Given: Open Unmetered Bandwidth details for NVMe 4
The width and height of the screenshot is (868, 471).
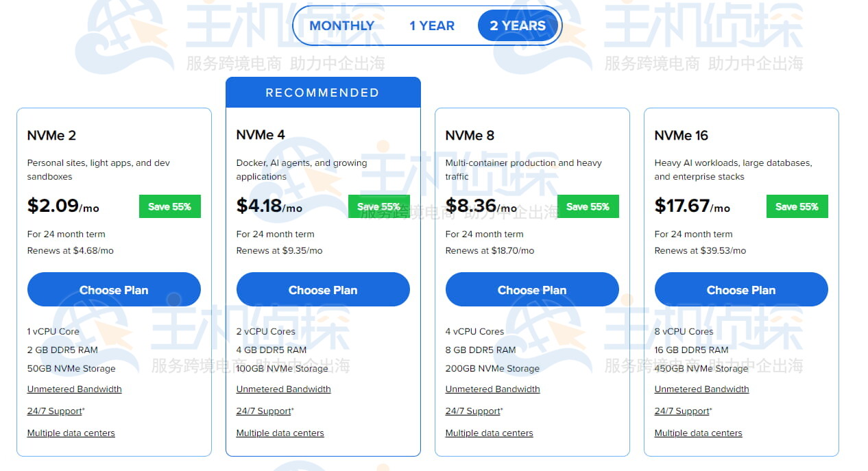Looking at the screenshot, I should click(283, 389).
